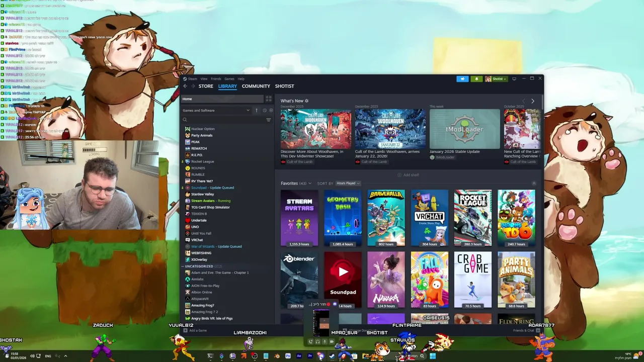
Task: Toggle the library collections grid view icon
Action: pos(269,99)
